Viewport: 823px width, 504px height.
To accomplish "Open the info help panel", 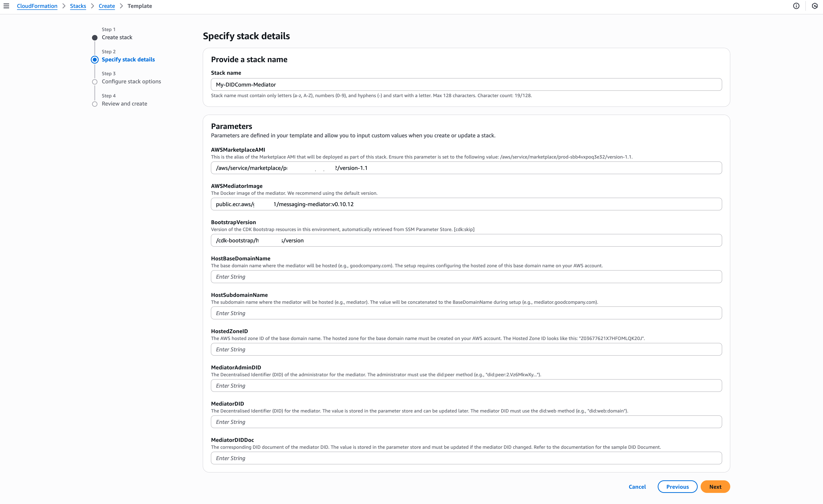I will pos(797,6).
